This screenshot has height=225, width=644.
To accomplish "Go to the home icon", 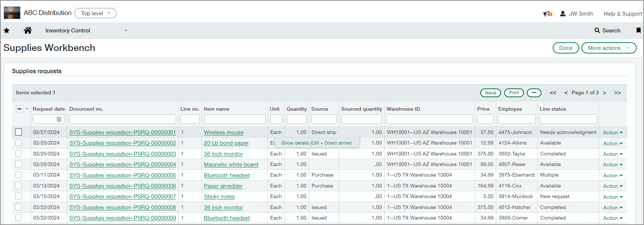I will coord(28,31).
